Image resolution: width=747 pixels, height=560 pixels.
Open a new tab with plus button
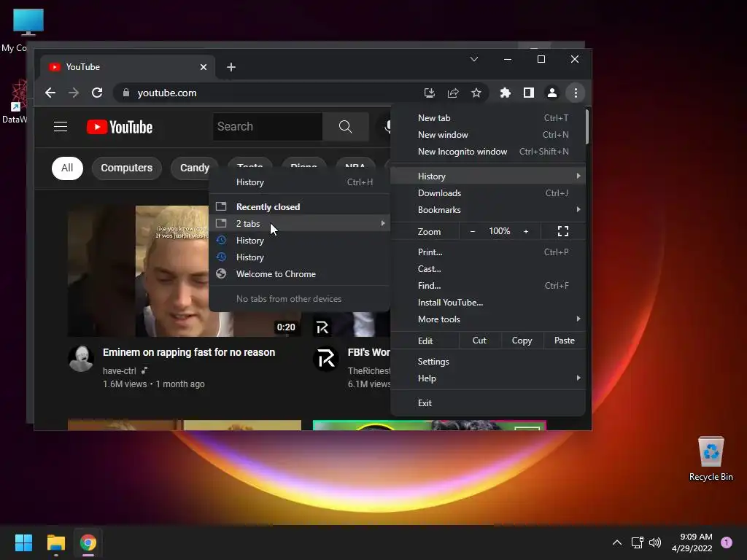[x=231, y=67]
